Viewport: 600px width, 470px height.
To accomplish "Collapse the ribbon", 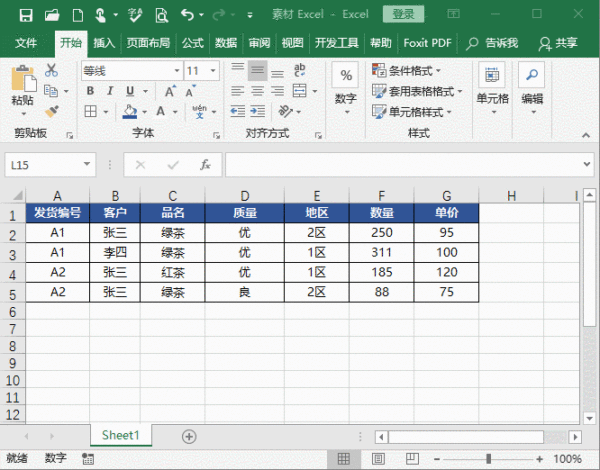I will pyautogui.click(x=586, y=135).
